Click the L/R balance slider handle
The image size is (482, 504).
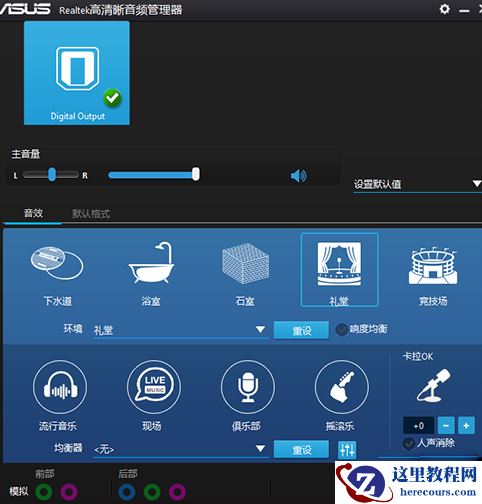click(52, 174)
